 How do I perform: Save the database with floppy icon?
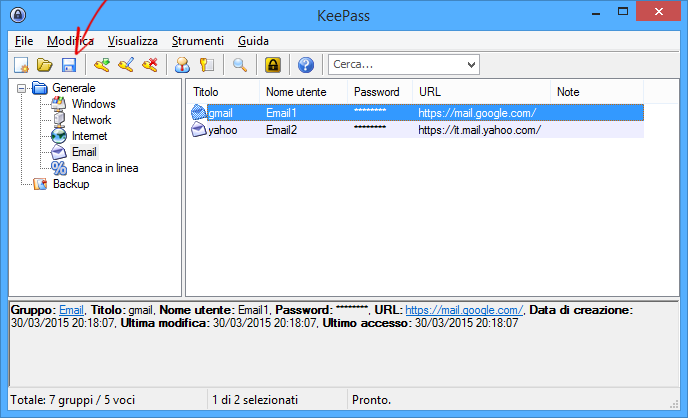[x=69, y=65]
